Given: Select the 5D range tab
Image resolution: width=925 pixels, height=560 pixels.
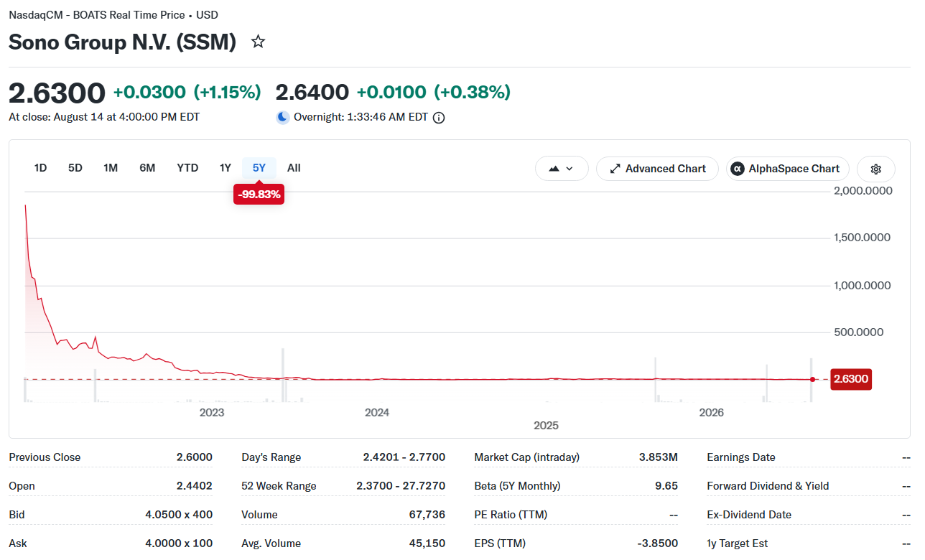Looking at the screenshot, I should pyautogui.click(x=75, y=168).
